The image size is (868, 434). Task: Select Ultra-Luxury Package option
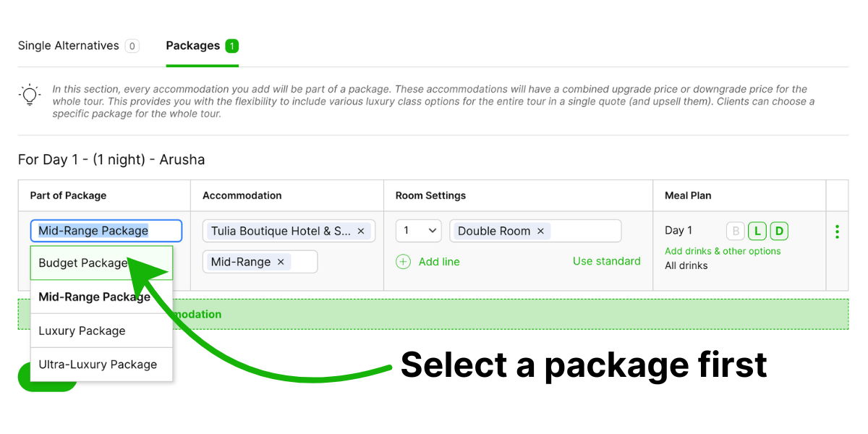(x=98, y=365)
